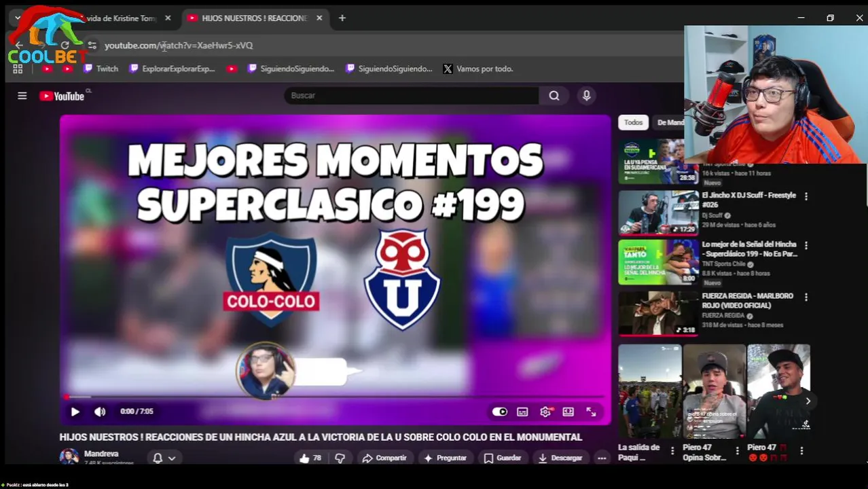This screenshot has height=489, width=868.
Task: Open the Twitch bookmark
Action: pos(101,69)
